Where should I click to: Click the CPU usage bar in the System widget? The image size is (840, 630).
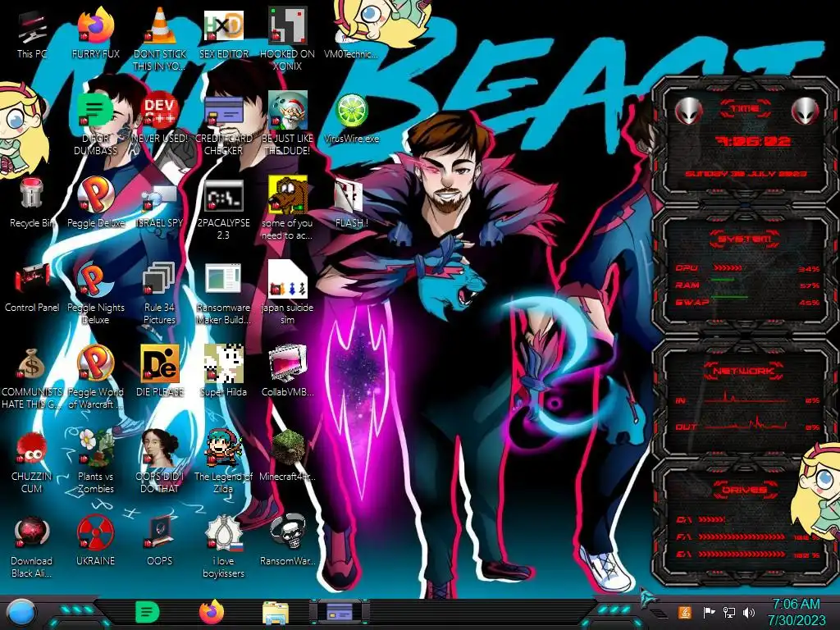point(728,267)
